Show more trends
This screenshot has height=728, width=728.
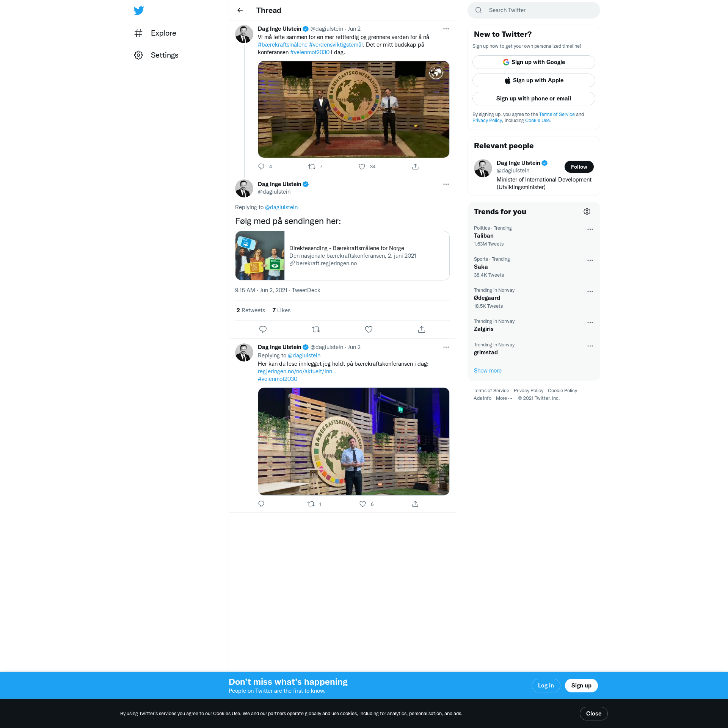[488, 371]
